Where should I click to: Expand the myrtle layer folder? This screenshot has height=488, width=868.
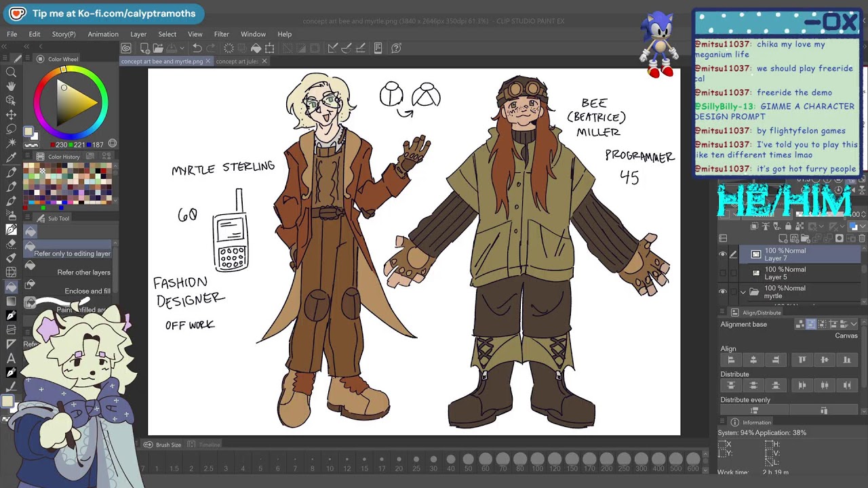(743, 292)
